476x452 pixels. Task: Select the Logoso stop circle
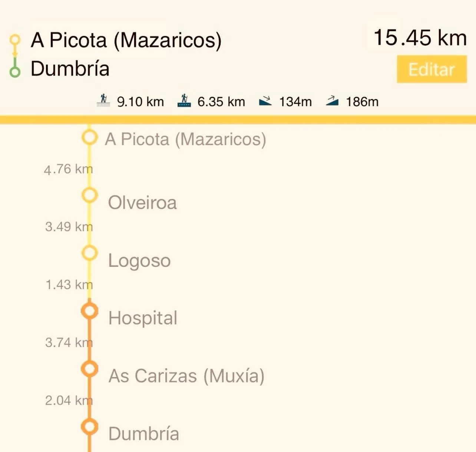pyautogui.click(x=89, y=253)
